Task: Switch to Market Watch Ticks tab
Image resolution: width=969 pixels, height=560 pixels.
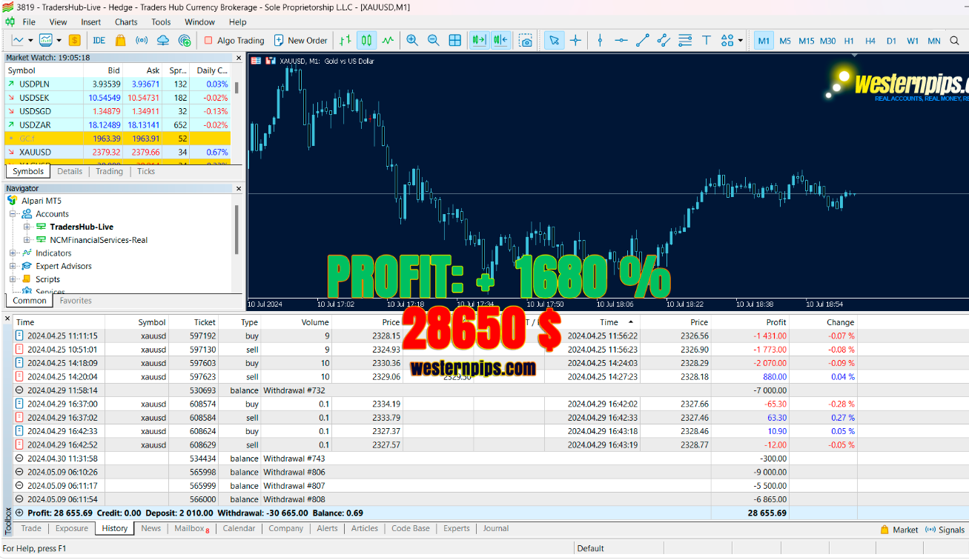Action: coord(146,171)
